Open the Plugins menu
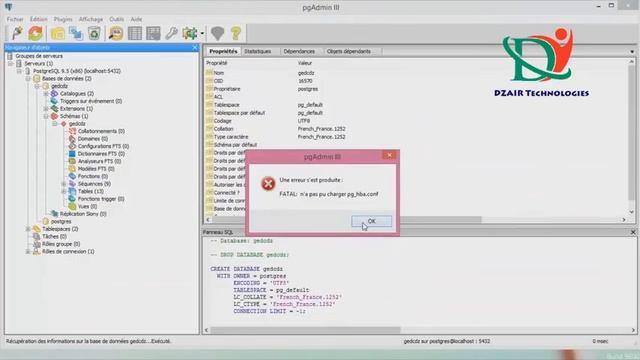Viewport: 640px width, 360px height. tap(63, 19)
